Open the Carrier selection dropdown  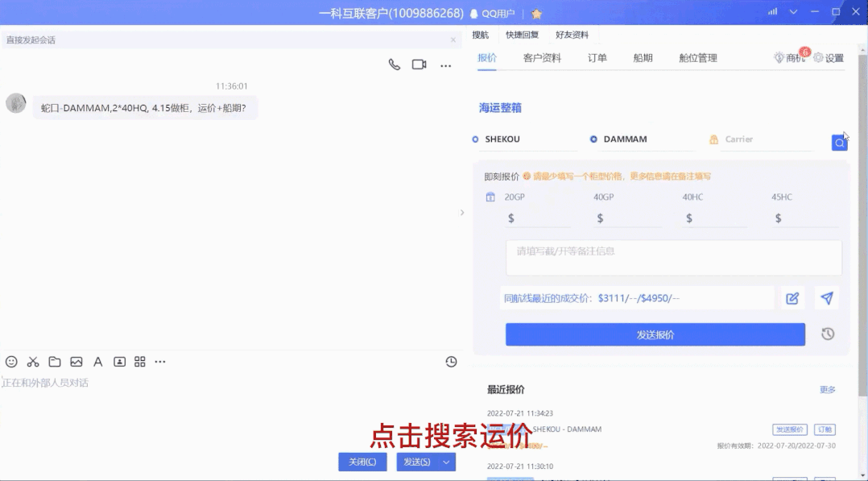[757, 139]
